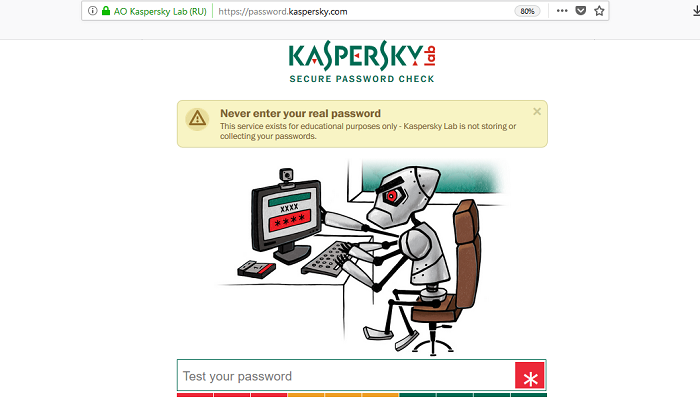The height and width of the screenshot is (403, 700).
Task: Open site information via the circled i icon
Action: pyautogui.click(x=92, y=11)
